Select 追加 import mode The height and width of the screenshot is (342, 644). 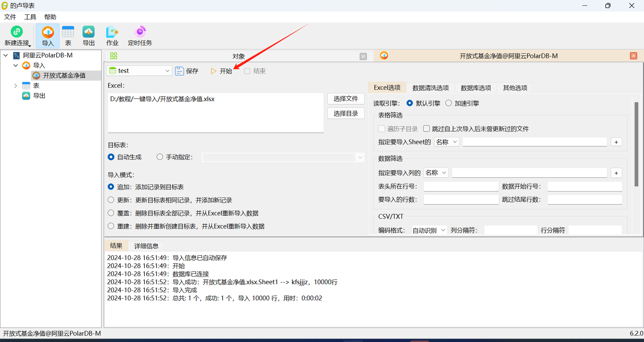tap(111, 187)
